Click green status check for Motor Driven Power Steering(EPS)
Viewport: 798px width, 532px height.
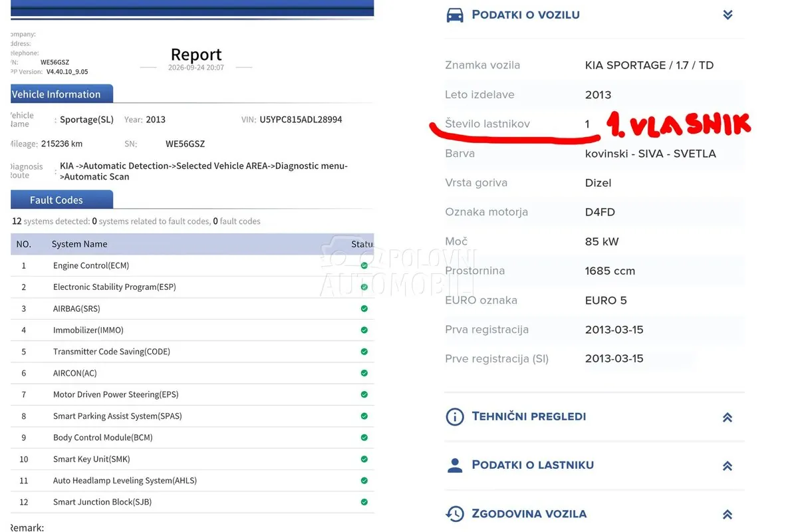pyautogui.click(x=364, y=394)
